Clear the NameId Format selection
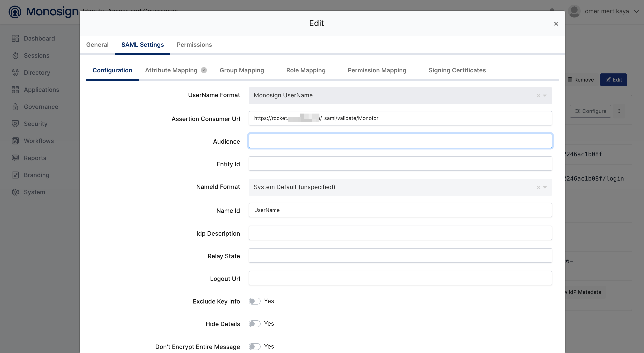Image resolution: width=644 pixels, height=353 pixels. (x=538, y=187)
